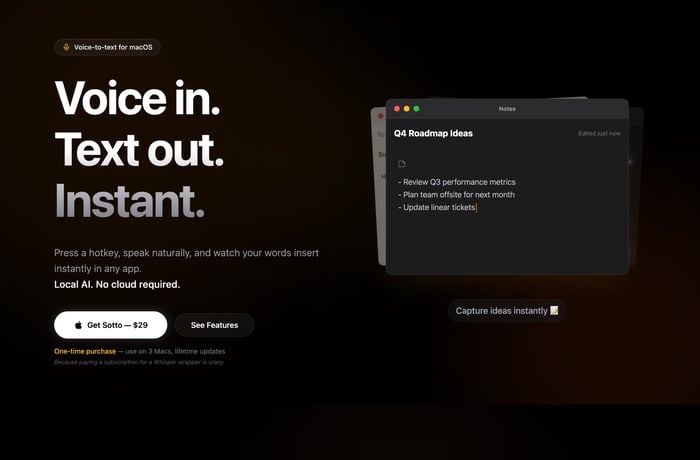Click the Get Sotto — $29 button

(110, 325)
